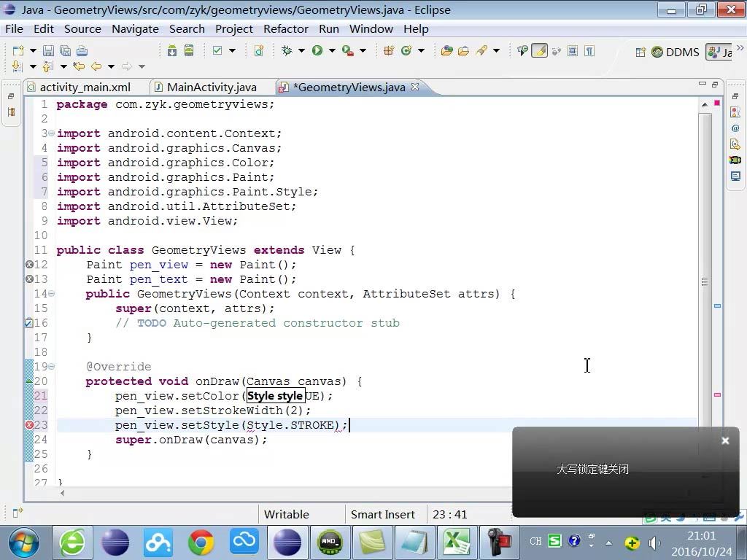The image size is (747, 560).
Task: Switch to the Java perspective button
Action: [x=719, y=52]
